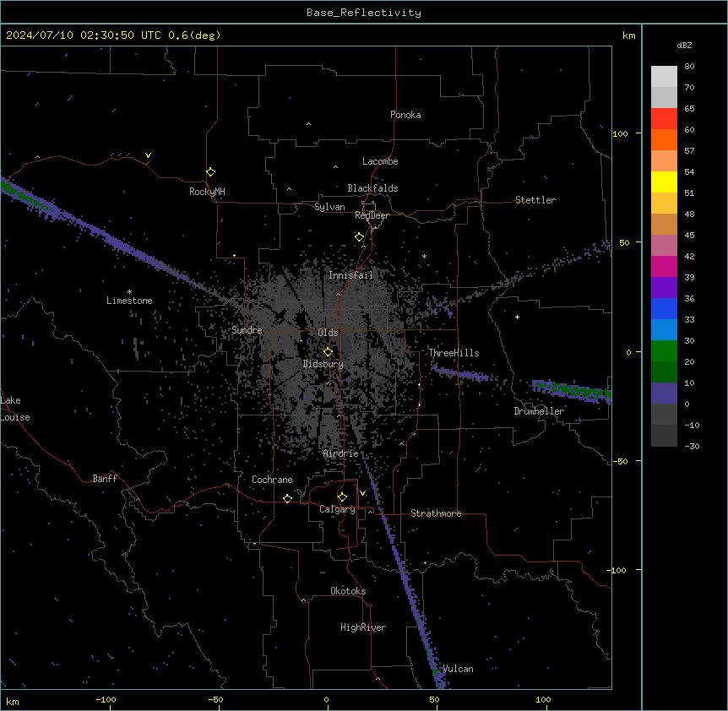Select the Blackfalds label
Screen dimensions: 728x711
(372, 188)
